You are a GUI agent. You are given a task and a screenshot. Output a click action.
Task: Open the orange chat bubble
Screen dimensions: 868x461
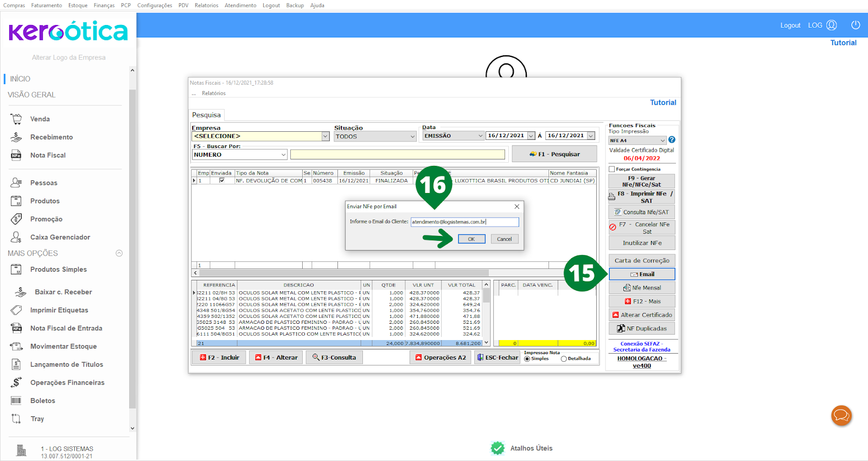point(841,416)
